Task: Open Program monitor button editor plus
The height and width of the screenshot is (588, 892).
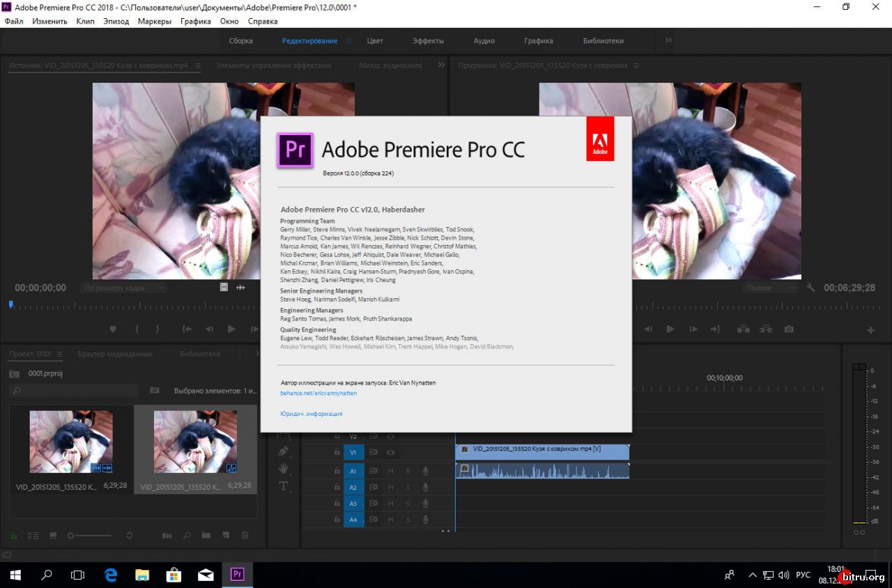Action: point(870,330)
